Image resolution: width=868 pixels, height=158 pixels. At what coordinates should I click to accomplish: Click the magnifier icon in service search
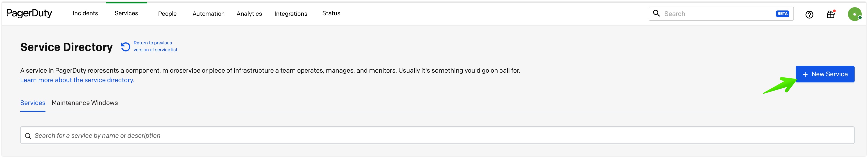point(28,136)
